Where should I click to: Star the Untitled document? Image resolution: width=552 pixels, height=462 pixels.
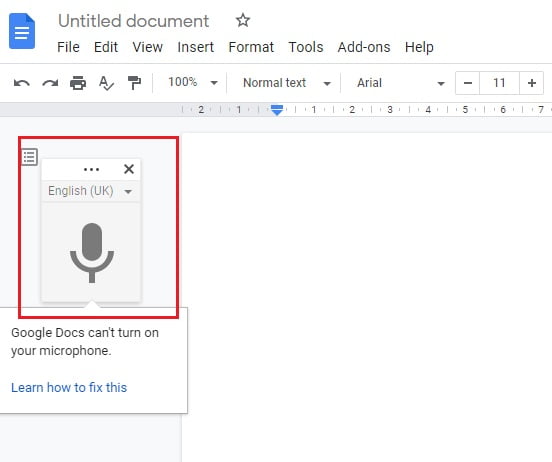click(x=243, y=20)
